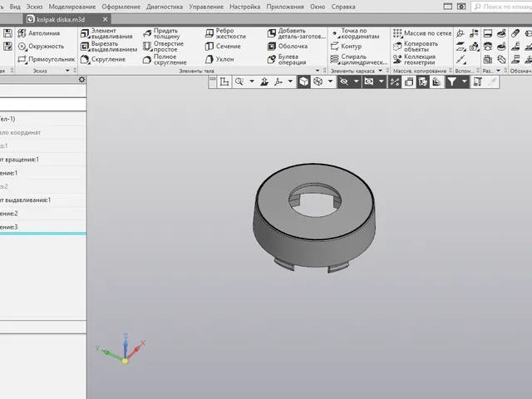Expand the Элементы тела panel dropdown
Image resolution: width=532 pixels, height=399 pixels.
(x=318, y=71)
